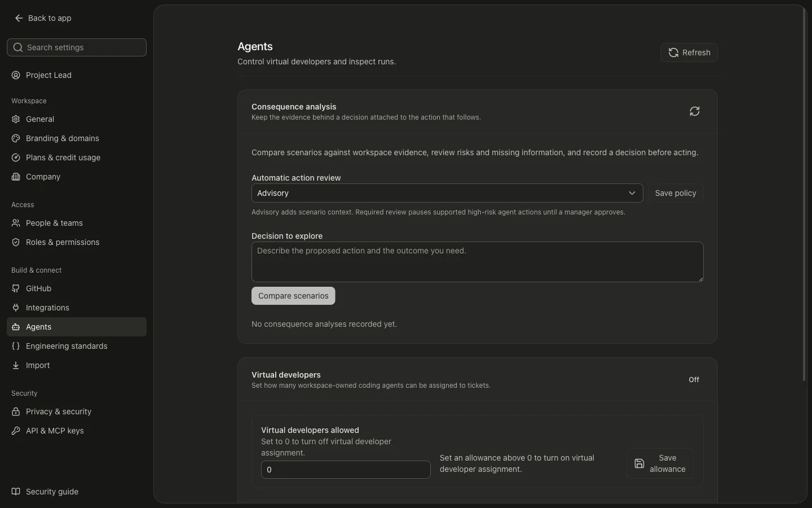Screen dimensions: 812x508
Task: Go back via the Back to app arrow
Action: point(43,18)
